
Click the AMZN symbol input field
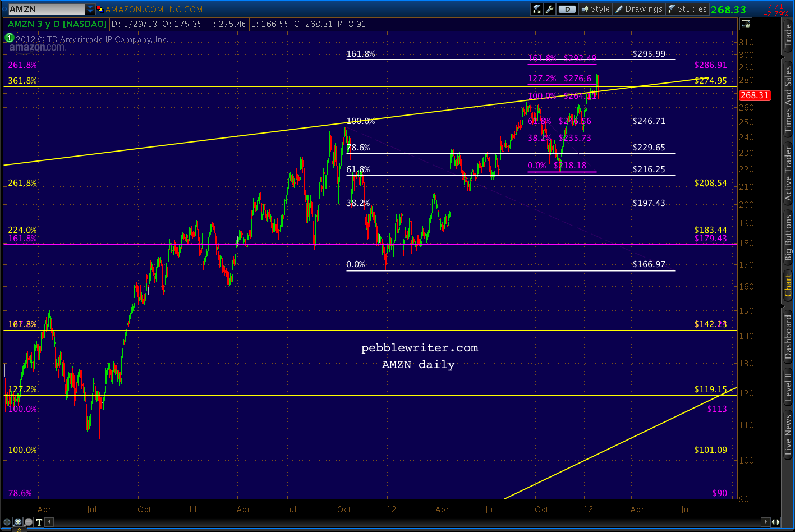pos(47,9)
